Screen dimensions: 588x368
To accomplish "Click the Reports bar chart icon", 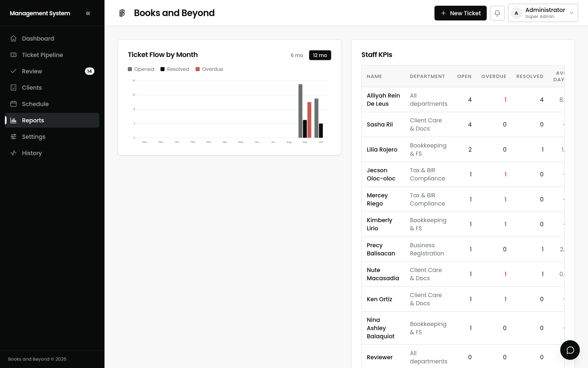I will (13, 120).
